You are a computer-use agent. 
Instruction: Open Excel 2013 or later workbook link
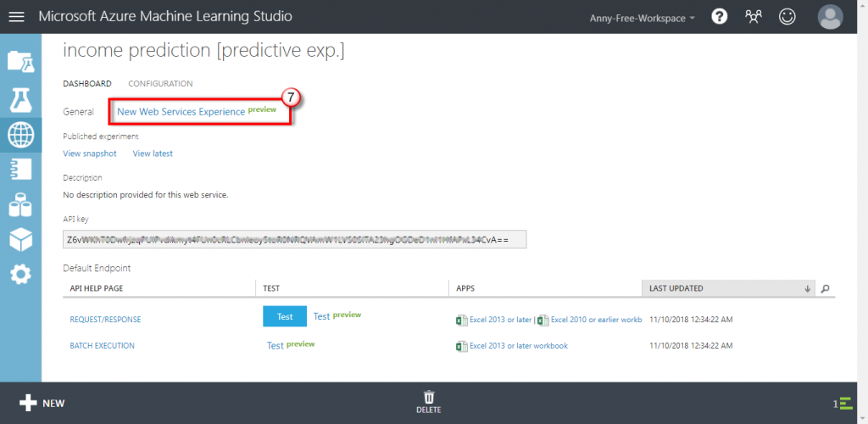519,346
